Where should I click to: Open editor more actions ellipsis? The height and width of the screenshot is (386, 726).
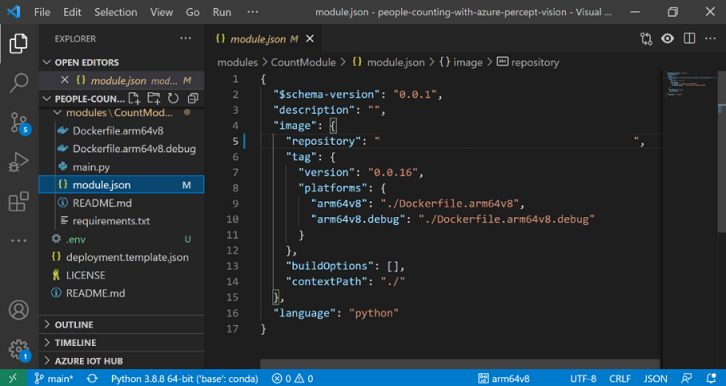click(x=711, y=39)
